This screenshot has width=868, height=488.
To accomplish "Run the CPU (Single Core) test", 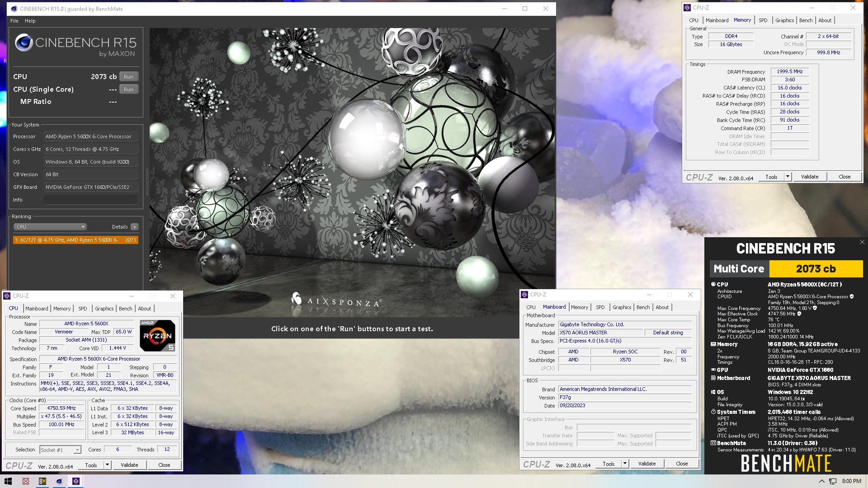I will [x=128, y=89].
